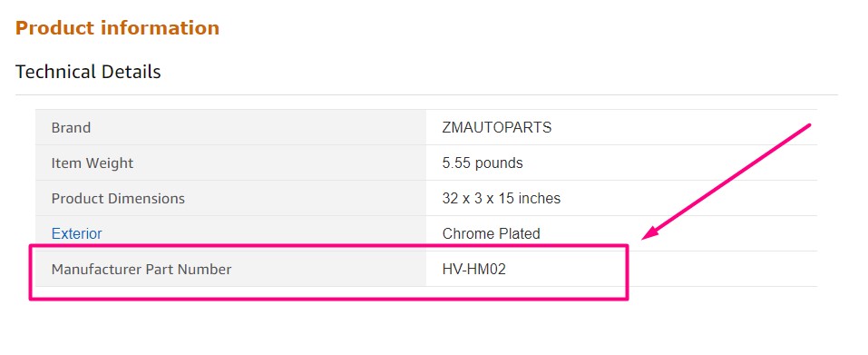Click the Chrome Plated value
This screenshot has width=868, height=355.
[x=491, y=233]
